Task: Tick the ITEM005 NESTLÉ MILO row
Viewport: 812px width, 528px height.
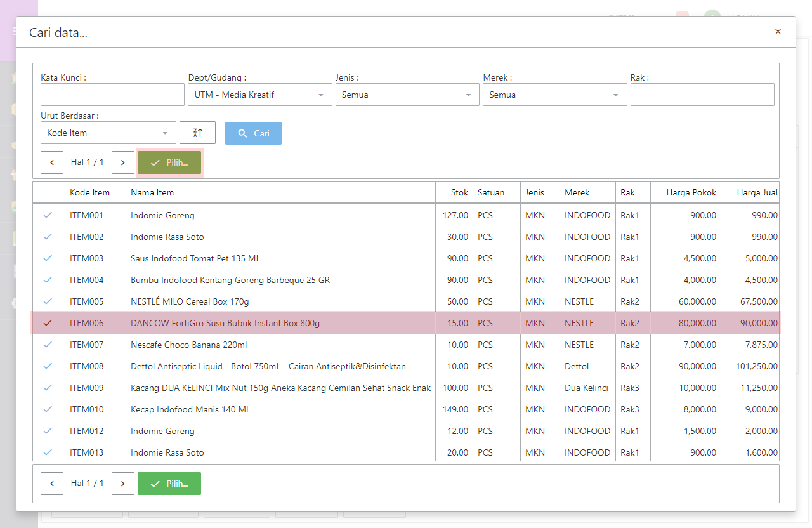Action: pos(48,301)
